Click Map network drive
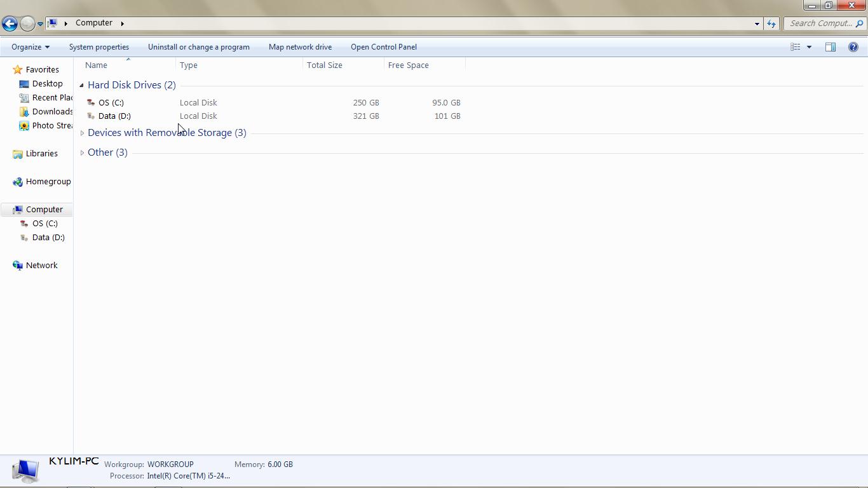The height and width of the screenshot is (488, 868). point(300,46)
